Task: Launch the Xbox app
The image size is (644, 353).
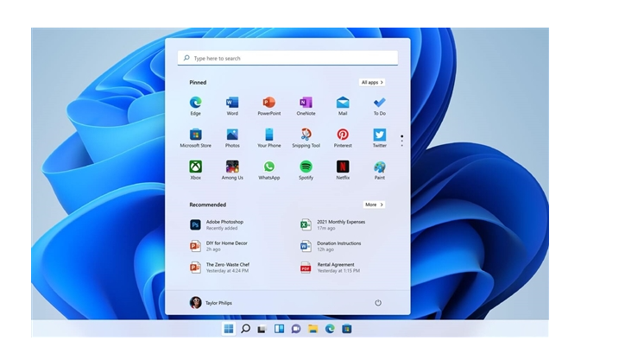Action: coord(196,167)
